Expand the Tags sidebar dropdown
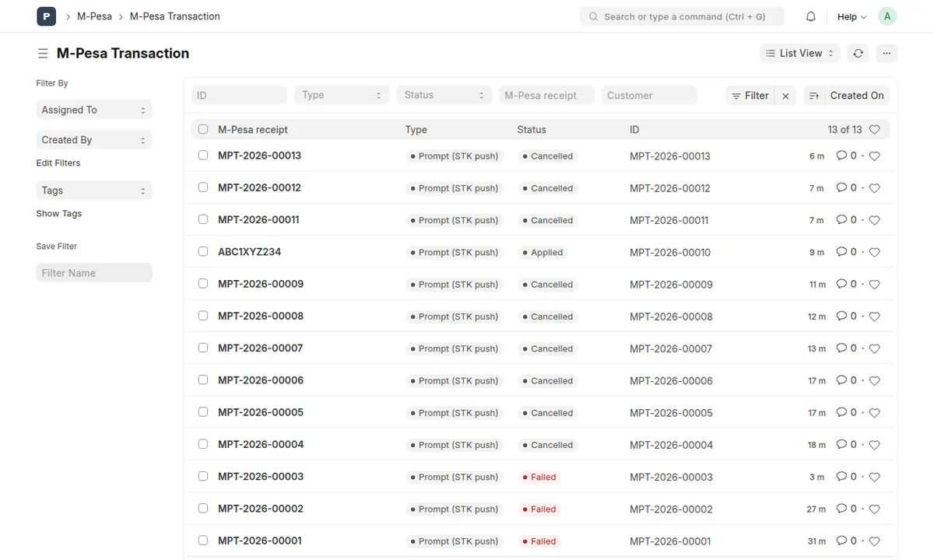Image resolution: width=934 pixels, height=560 pixels. pyautogui.click(x=94, y=191)
